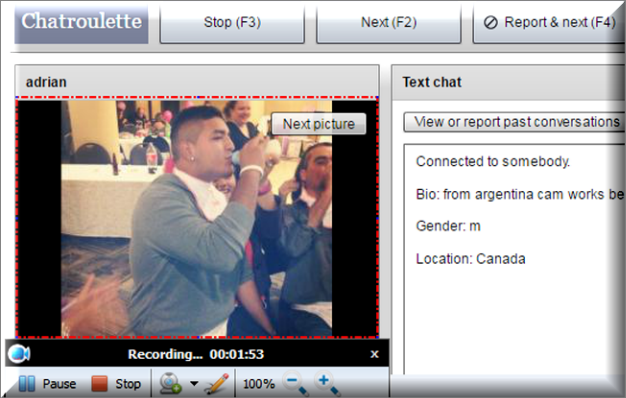
Task: Click the partner's video picture
Action: (x=196, y=218)
